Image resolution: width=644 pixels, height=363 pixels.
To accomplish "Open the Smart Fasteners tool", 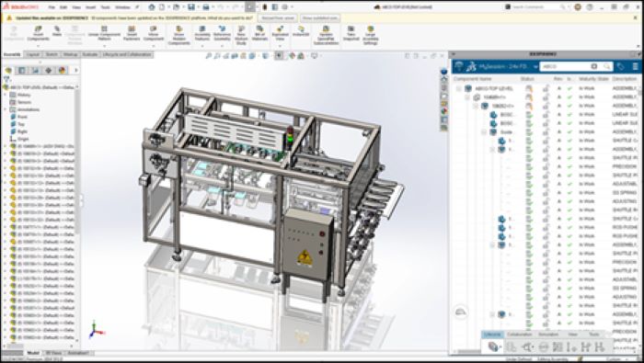I will coord(132,33).
